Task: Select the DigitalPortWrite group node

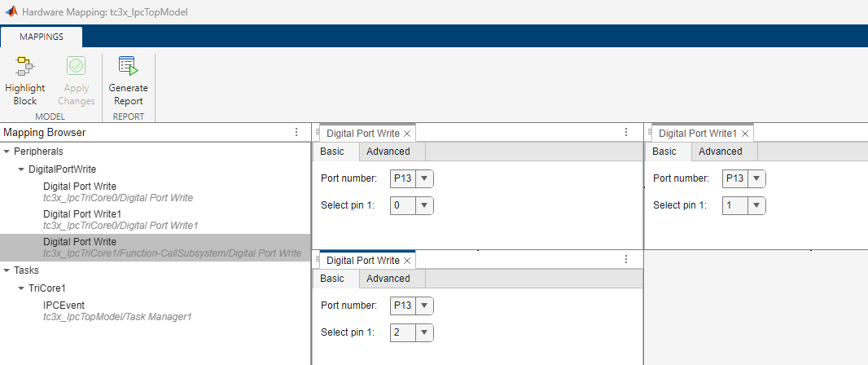Action: pos(62,169)
